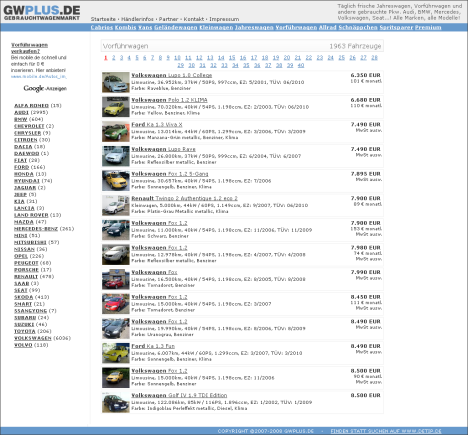Viewport: 468px width, 435px height.
Task: Open the yellow Polo 1.2 KLIMA photo
Action: (x=116, y=107)
